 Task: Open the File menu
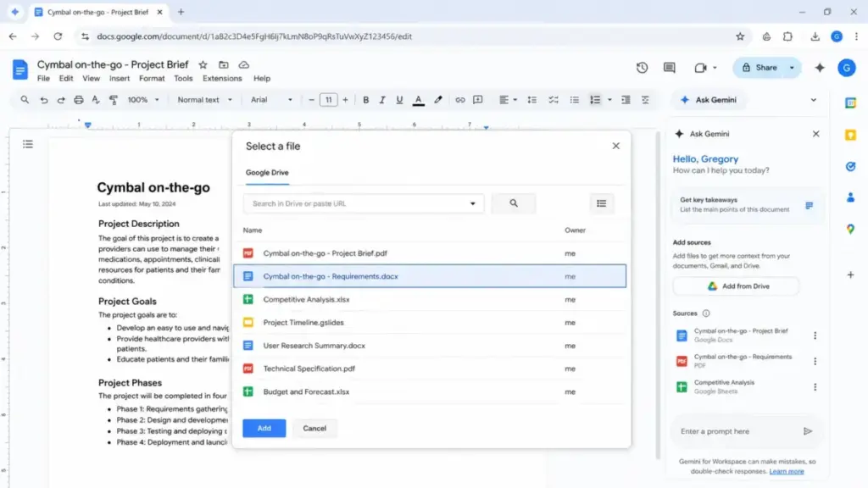(43, 79)
